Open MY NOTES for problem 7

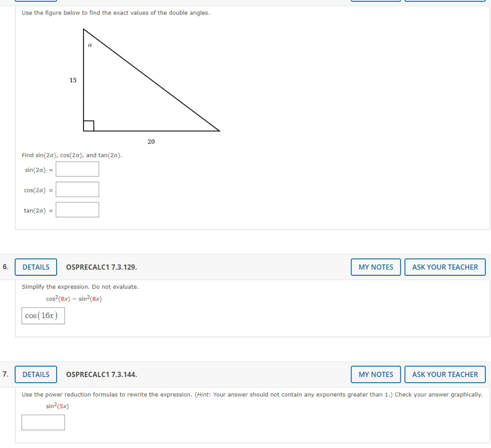(x=375, y=374)
